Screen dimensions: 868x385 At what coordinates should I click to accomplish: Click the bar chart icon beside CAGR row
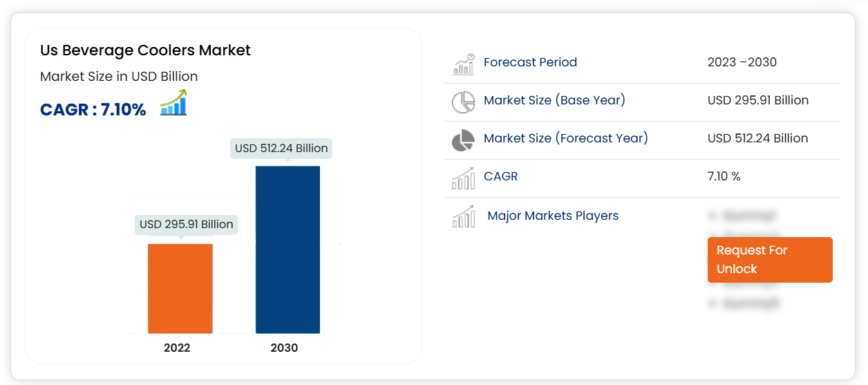[463, 178]
